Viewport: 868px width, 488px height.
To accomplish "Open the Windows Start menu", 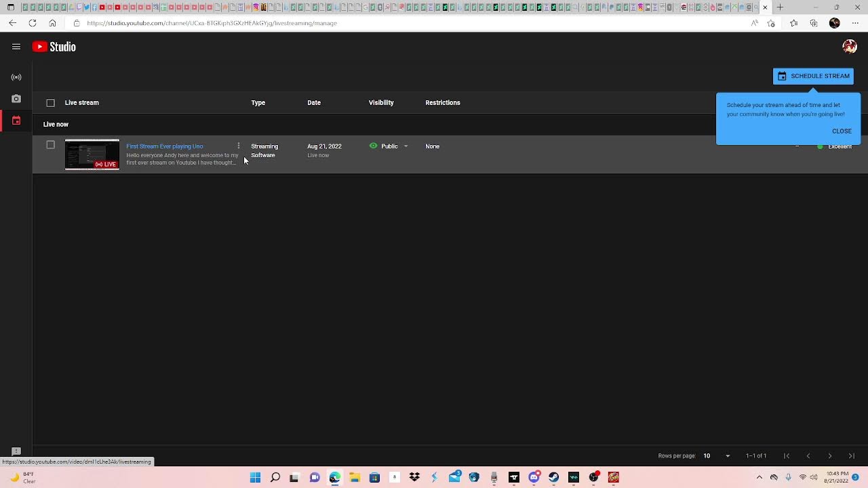I will click(255, 478).
